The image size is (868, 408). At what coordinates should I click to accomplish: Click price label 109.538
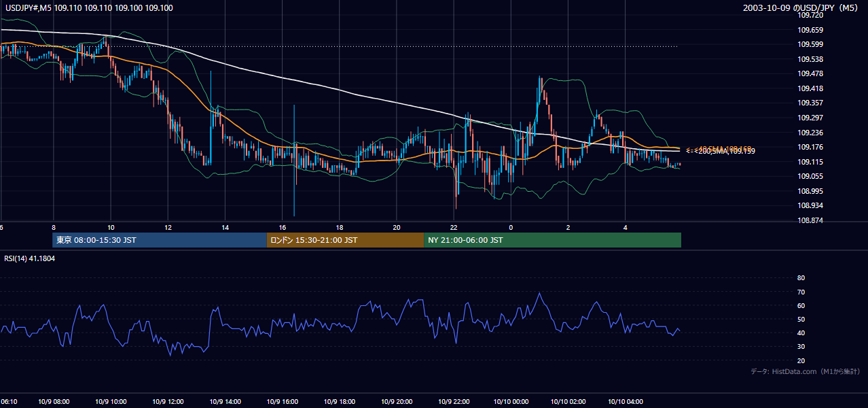[x=810, y=59]
